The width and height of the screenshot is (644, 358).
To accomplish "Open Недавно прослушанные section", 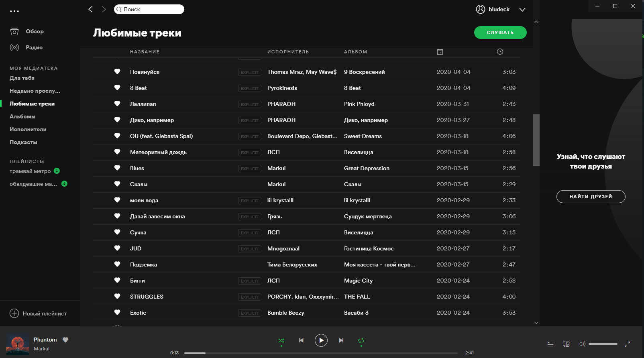I will point(35,91).
